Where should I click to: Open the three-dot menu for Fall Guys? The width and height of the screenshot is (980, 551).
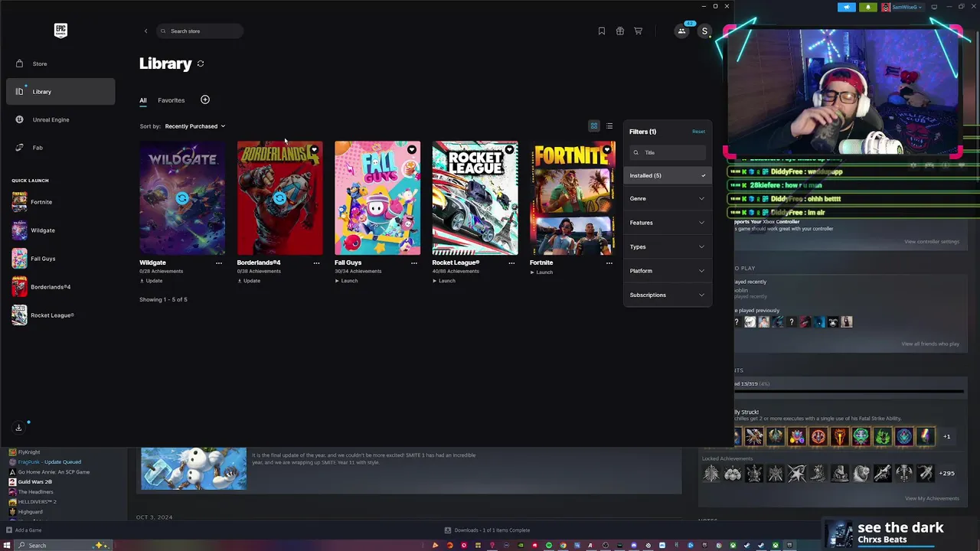point(414,263)
